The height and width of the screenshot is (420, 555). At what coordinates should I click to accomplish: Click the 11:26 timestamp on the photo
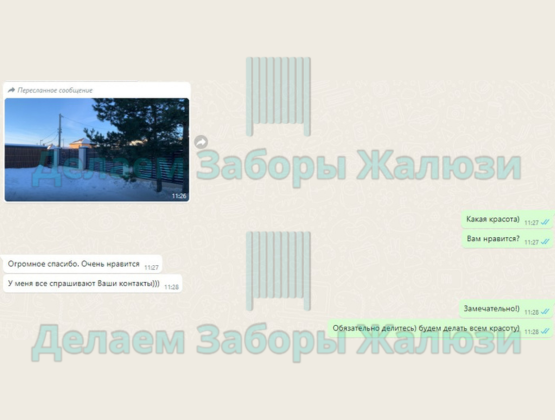pos(179,196)
